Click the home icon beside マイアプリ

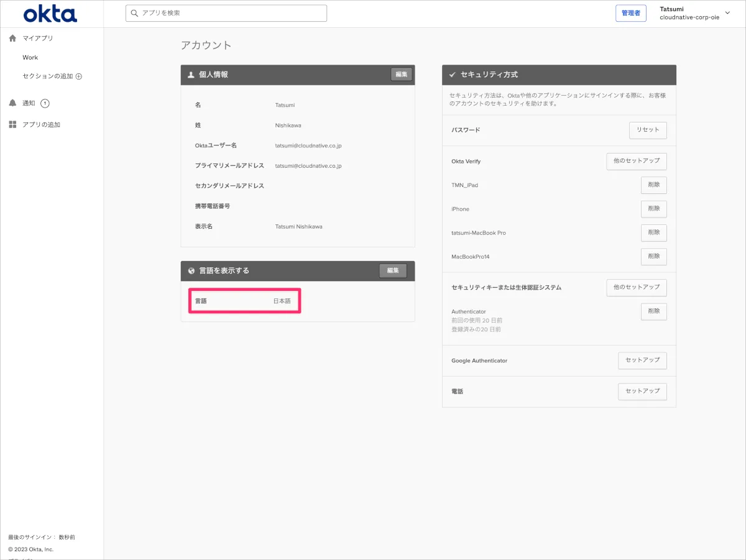tap(12, 38)
